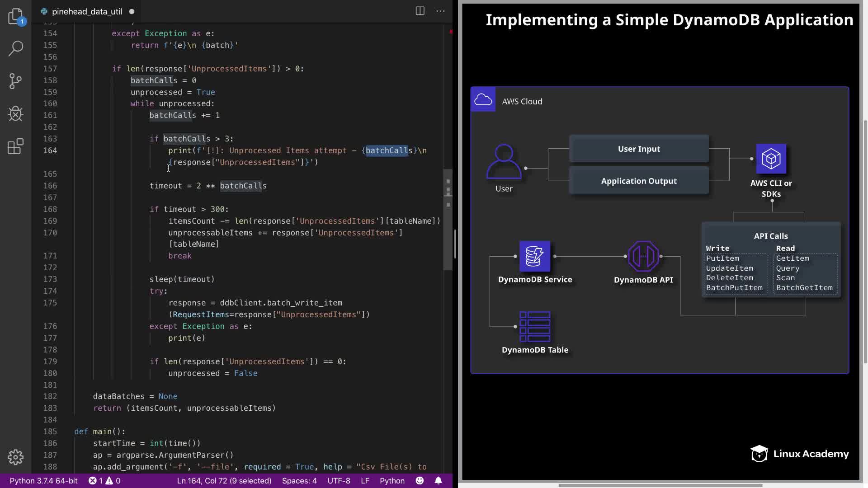Change UTF-8 file encoding
This screenshot has height=488, width=868.
tap(339, 481)
